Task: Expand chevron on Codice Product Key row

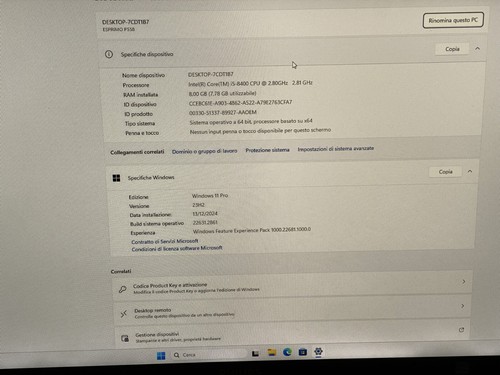Action: 464,282
